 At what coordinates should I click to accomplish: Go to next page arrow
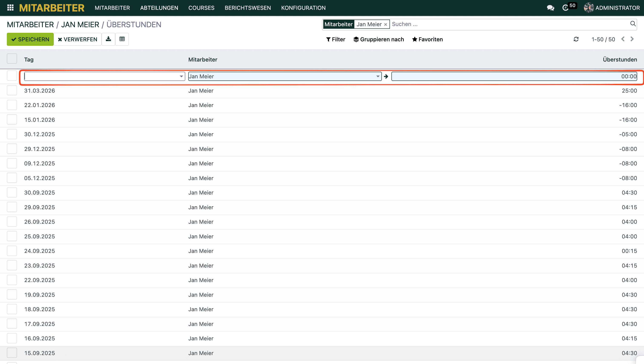(632, 39)
